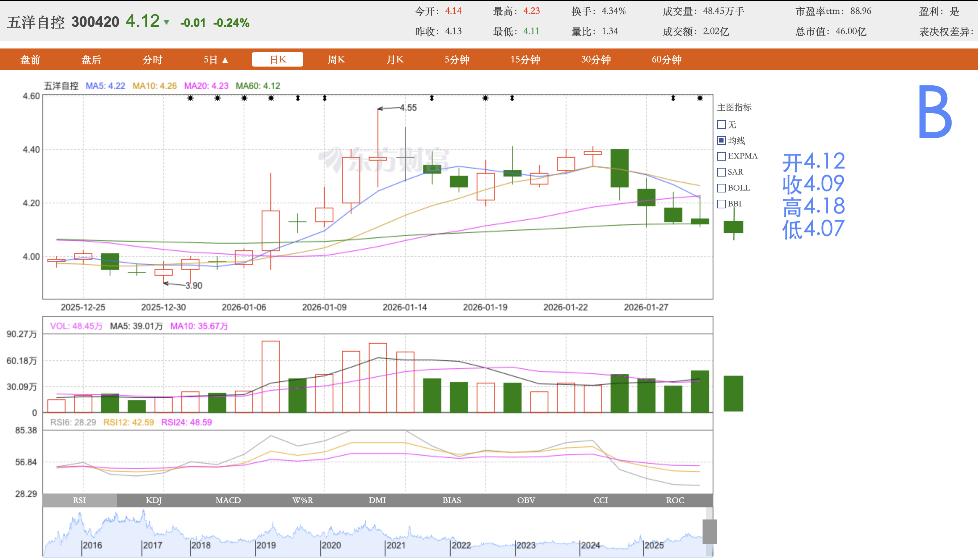This screenshot has height=560, width=978.
Task: Click the 60分钟 period button
Action: (x=666, y=60)
